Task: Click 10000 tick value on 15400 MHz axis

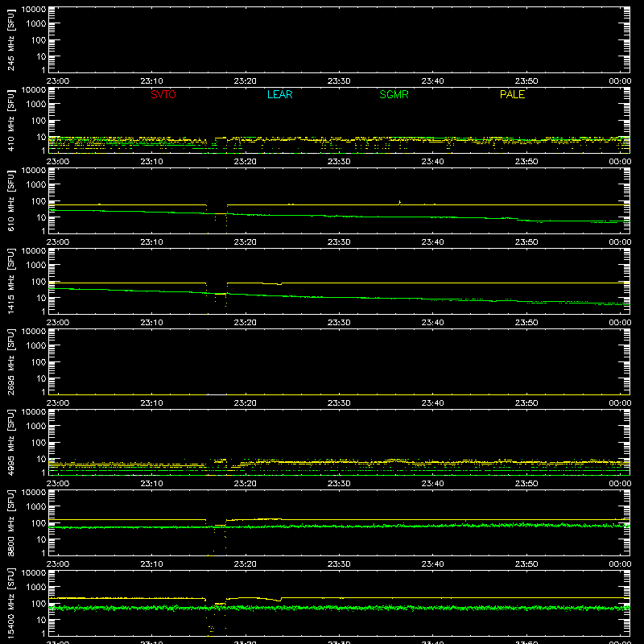Action: coord(34,573)
